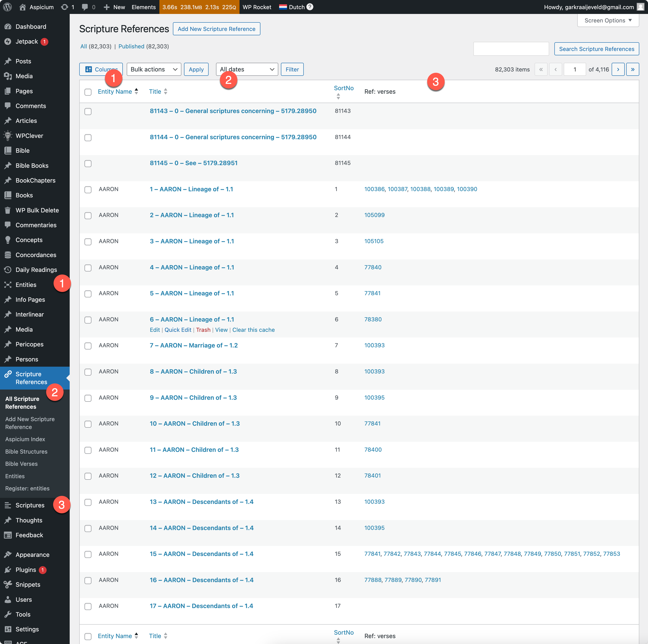Click the WordPress logo icon
Image resolution: width=648 pixels, height=644 pixels.
pos(8,7)
